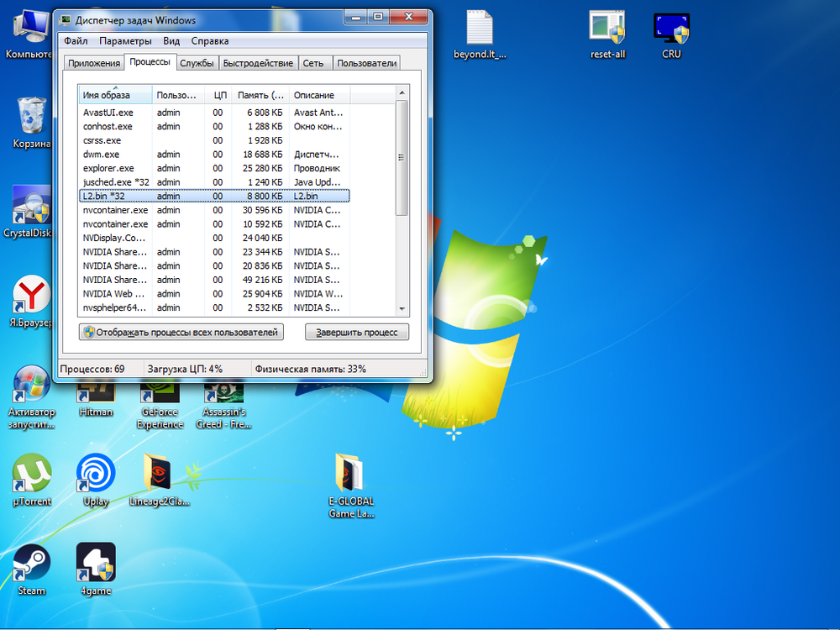This screenshot has height=630, width=840.
Task: Open the Файл menu in Task Manager
Action: point(77,40)
